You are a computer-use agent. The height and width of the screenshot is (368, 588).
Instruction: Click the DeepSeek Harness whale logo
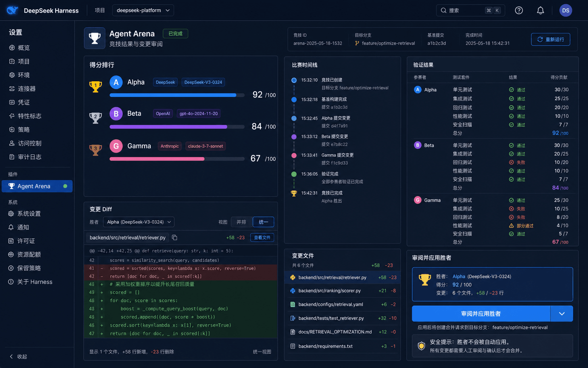tap(12, 10)
